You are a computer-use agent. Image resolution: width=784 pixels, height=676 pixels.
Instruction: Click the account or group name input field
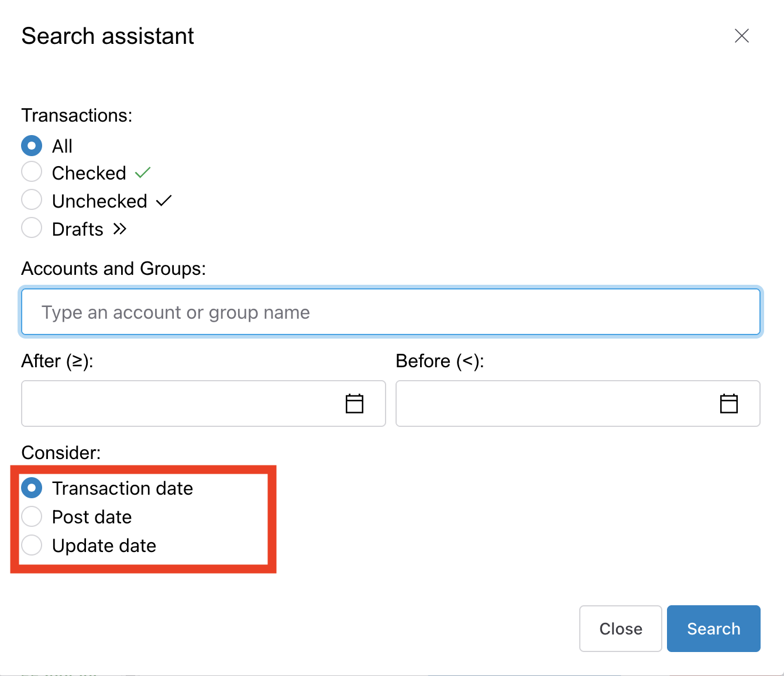[390, 312]
